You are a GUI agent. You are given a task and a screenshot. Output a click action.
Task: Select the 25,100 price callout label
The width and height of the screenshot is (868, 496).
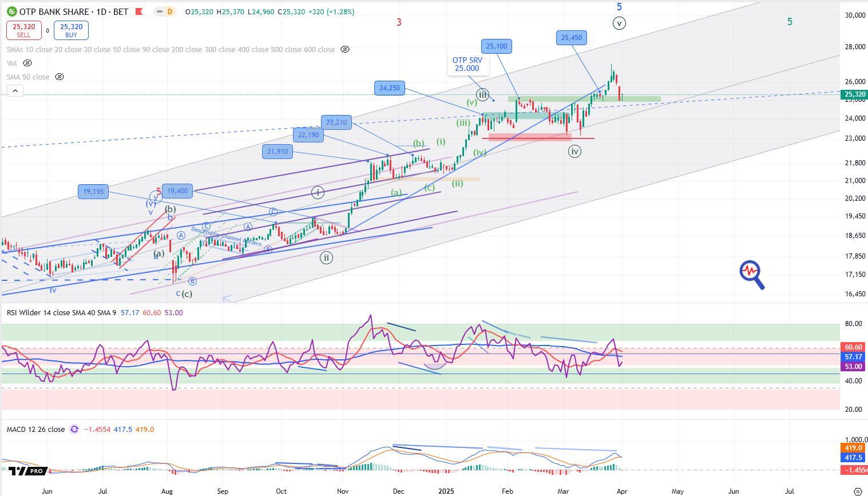coord(496,46)
